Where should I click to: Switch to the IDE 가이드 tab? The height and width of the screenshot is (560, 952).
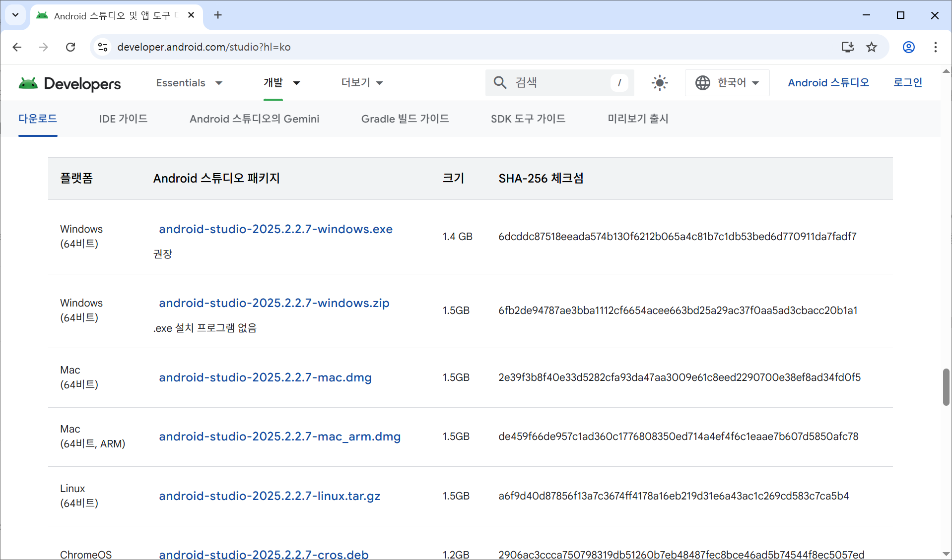click(123, 119)
